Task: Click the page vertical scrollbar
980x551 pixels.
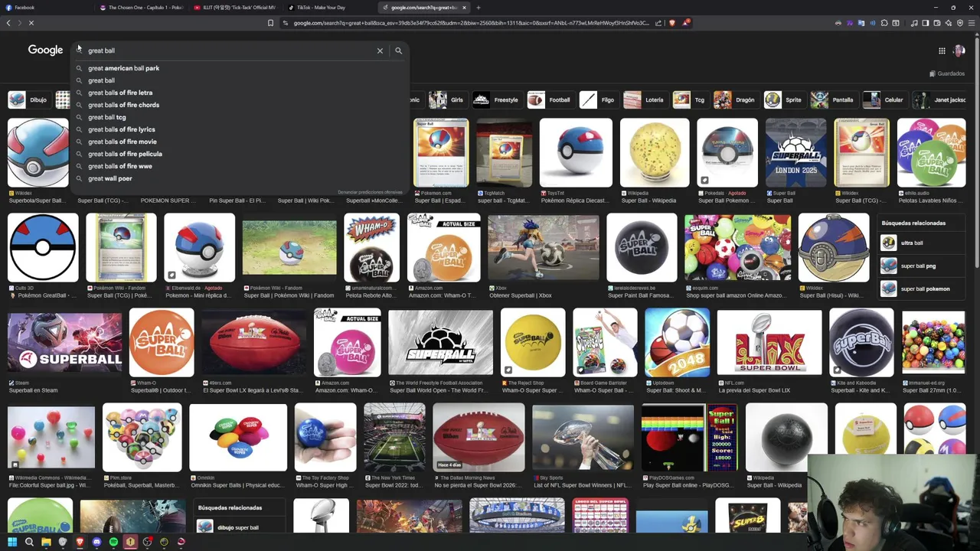Action: 977,153
